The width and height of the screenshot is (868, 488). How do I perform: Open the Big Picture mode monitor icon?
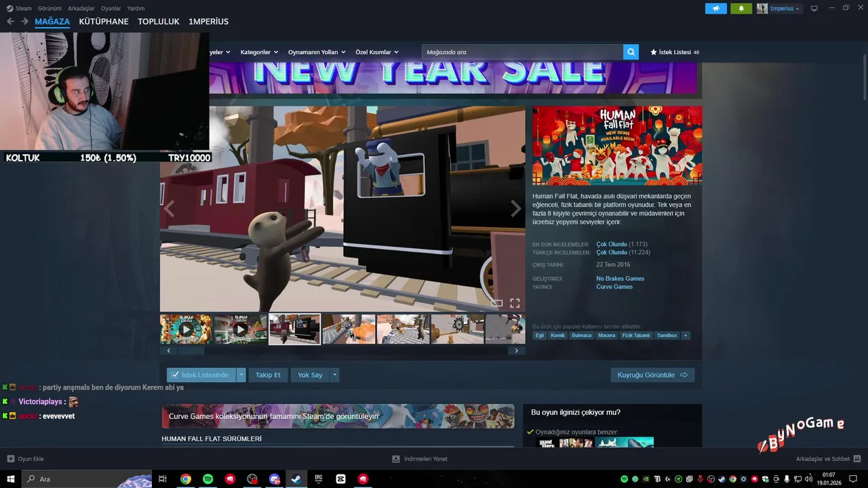(814, 9)
